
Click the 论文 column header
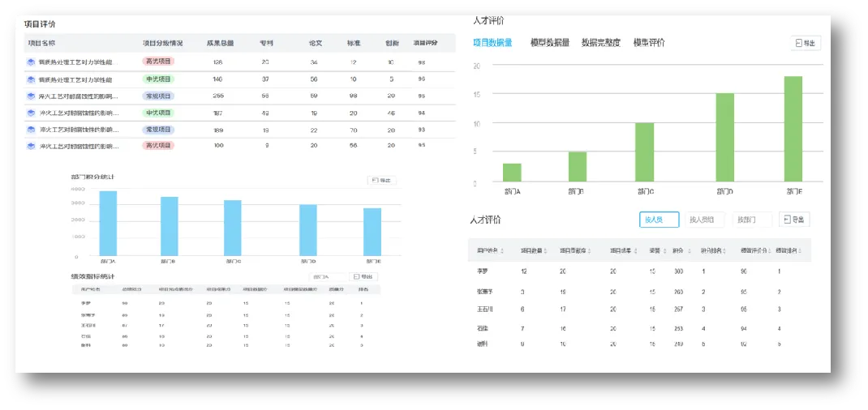316,43
